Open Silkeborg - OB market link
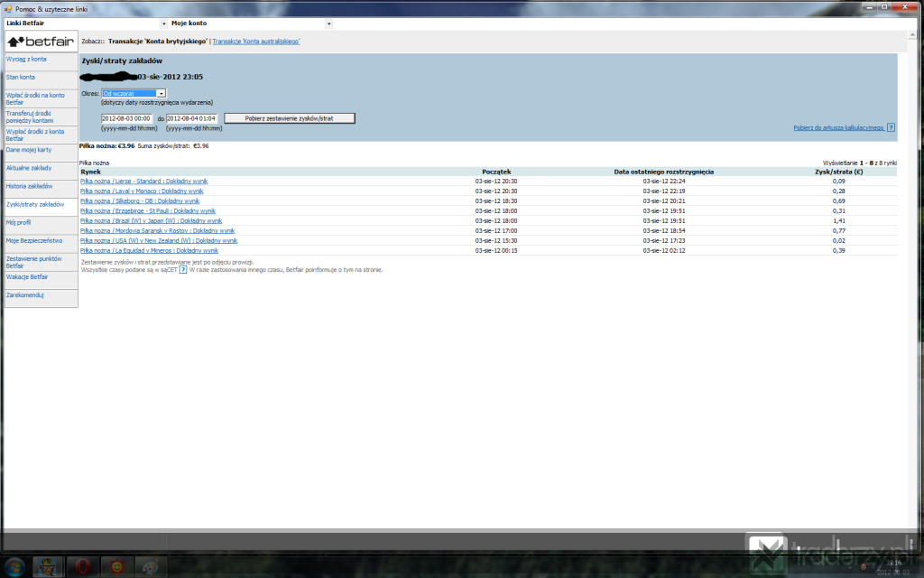Screen dimensions: 924x578 140,201
